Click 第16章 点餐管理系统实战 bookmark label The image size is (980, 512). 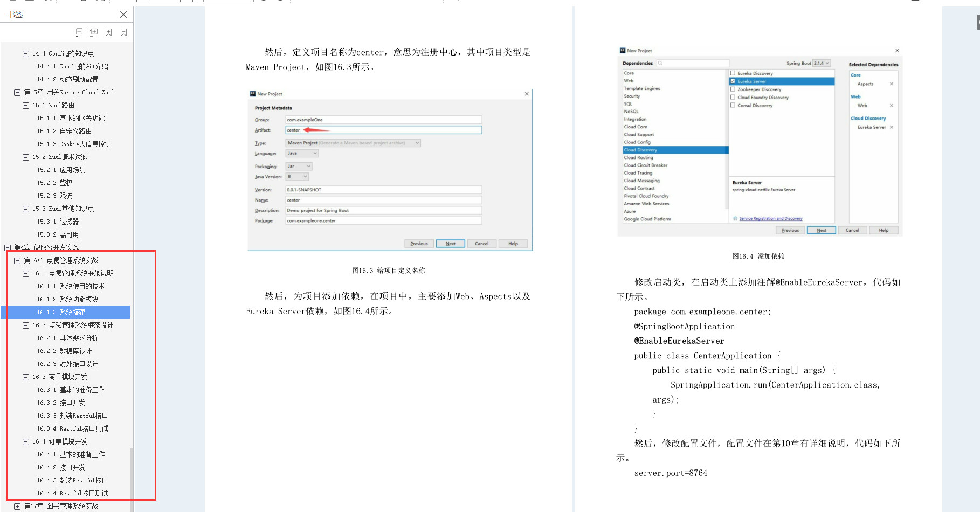(61, 260)
